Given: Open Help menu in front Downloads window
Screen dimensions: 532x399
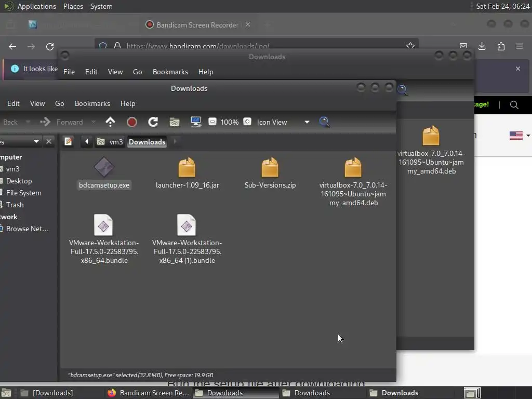Looking at the screenshot, I should 128,103.
